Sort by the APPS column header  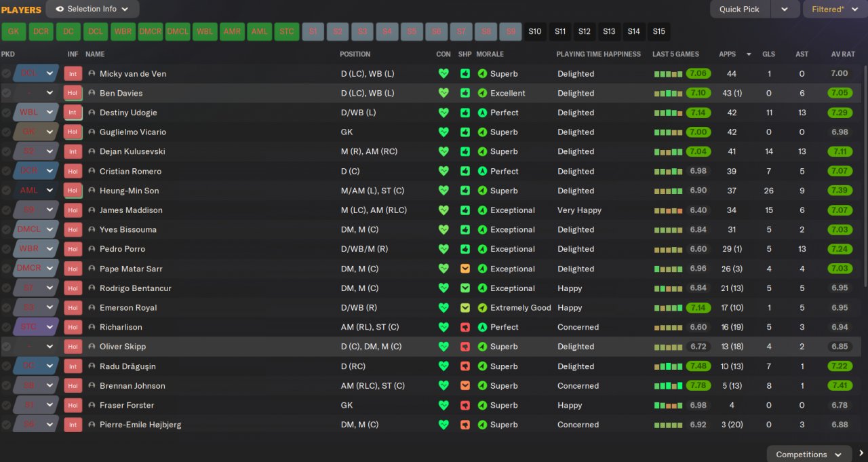(x=727, y=54)
